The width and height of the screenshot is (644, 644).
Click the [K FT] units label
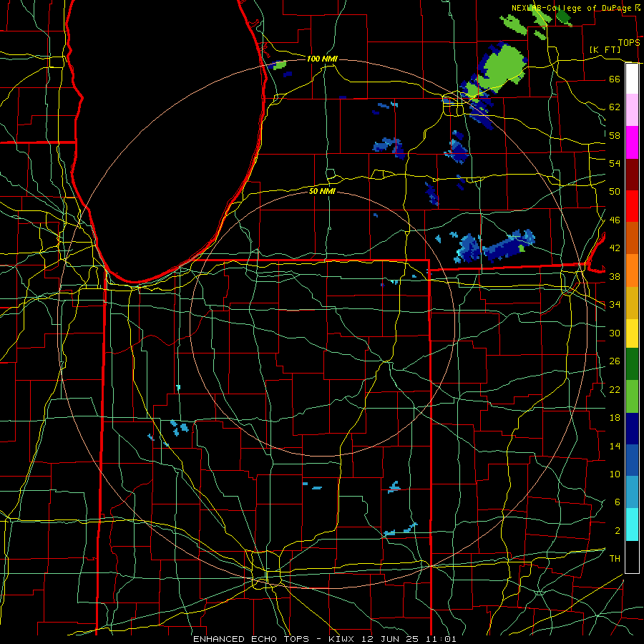(x=605, y=49)
